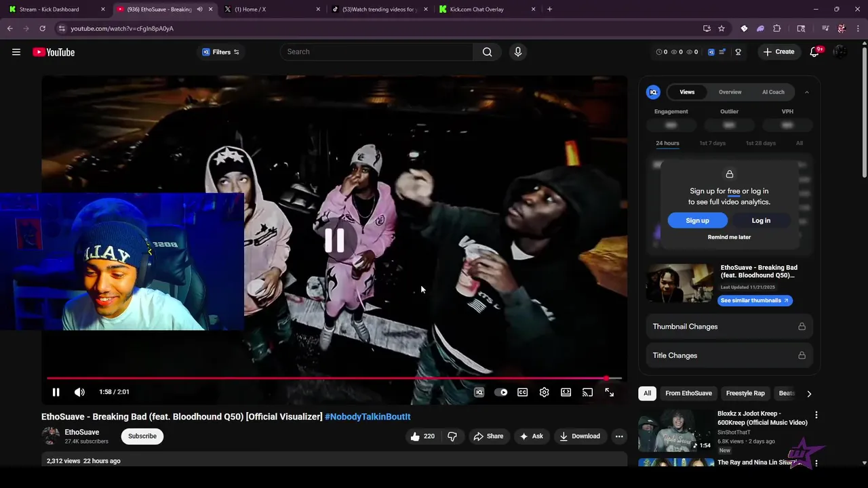Click Remind me later
This screenshot has height=488, width=868.
[729, 237]
